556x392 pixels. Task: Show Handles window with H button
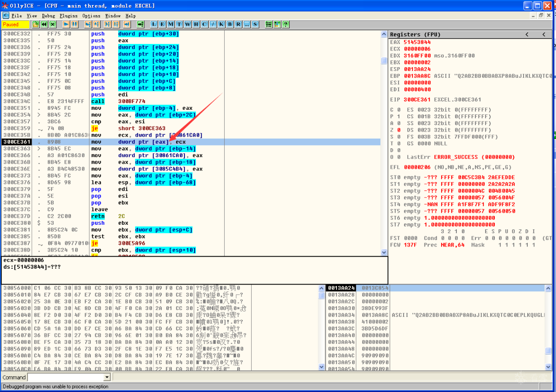pos(196,24)
